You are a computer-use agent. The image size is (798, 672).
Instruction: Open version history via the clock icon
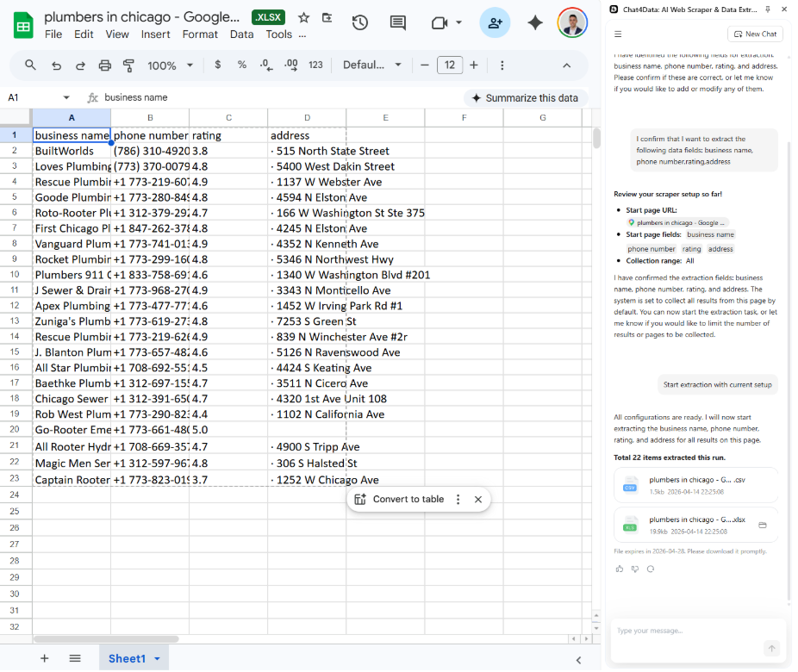359,23
